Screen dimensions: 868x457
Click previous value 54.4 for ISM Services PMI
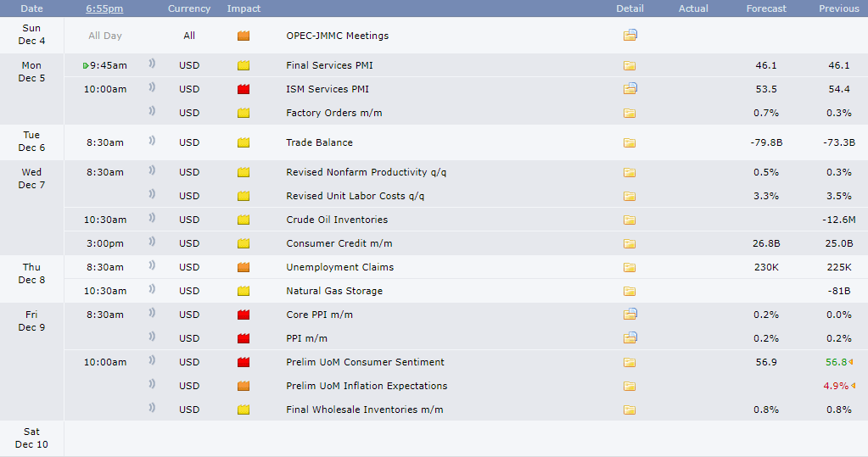coord(839,89)
